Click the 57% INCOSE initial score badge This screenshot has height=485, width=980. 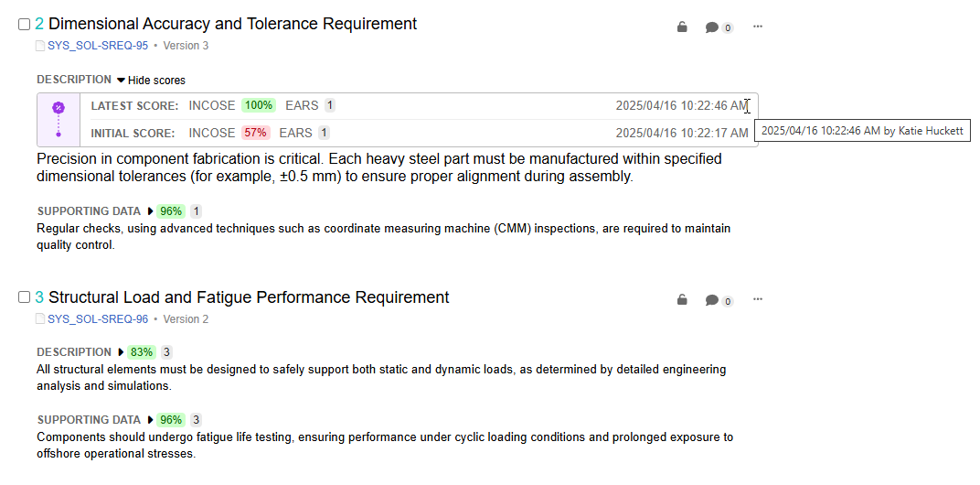[x=256, y=133]
